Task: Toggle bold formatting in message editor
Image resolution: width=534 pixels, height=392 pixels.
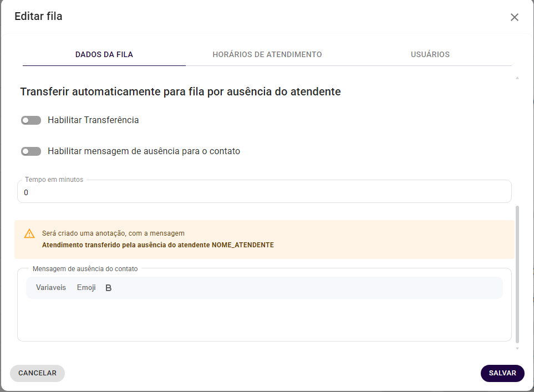Action: pos(109,288)
